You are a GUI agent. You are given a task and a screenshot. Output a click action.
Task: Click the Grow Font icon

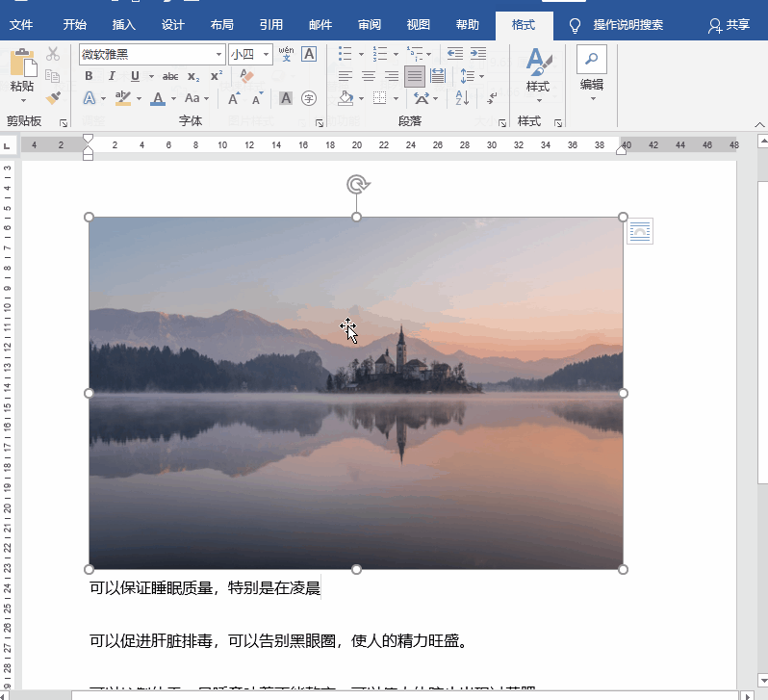point(234,98)
